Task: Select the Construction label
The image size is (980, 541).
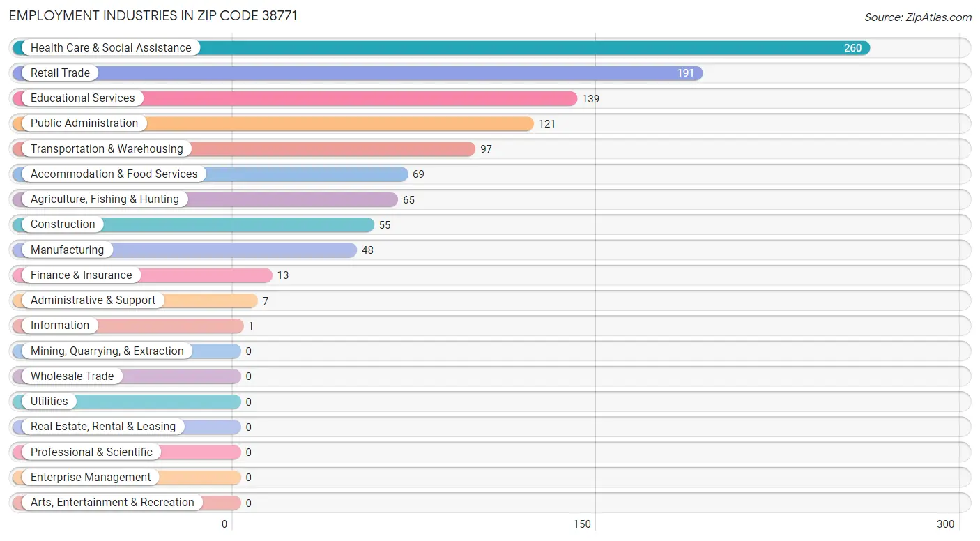Action: tap(63, 224)
